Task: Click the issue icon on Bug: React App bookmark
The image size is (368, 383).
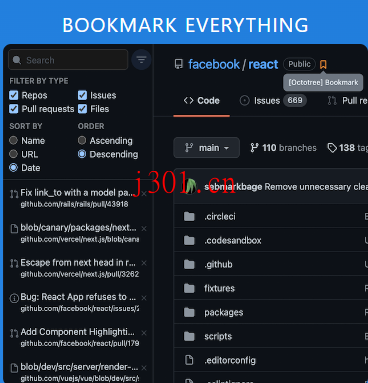Action: click(x=14, y=298)
